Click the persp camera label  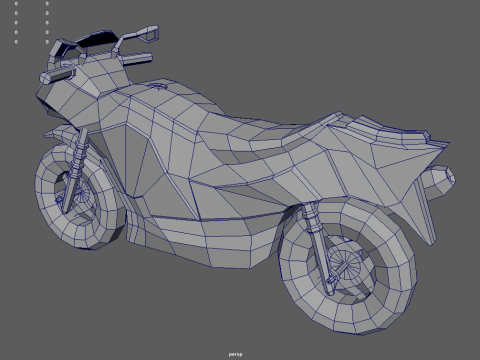[236, 354]
